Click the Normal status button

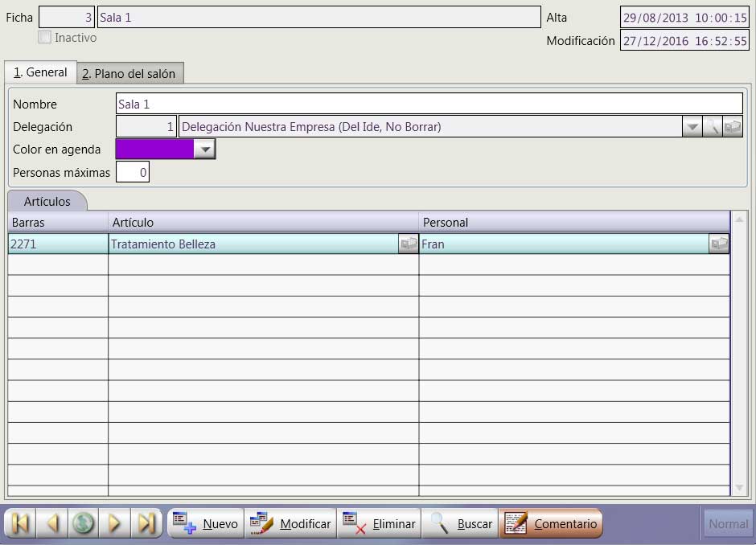(728, 524)
